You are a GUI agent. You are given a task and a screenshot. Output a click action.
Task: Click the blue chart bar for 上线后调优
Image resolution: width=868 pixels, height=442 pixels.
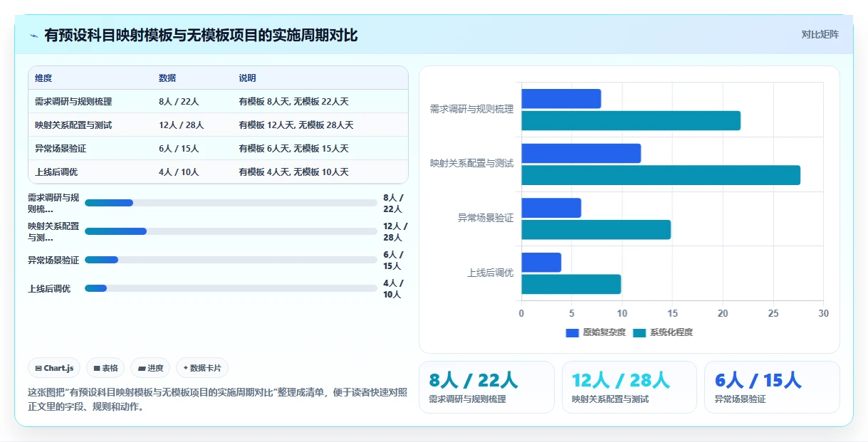(x=541, y=262)
